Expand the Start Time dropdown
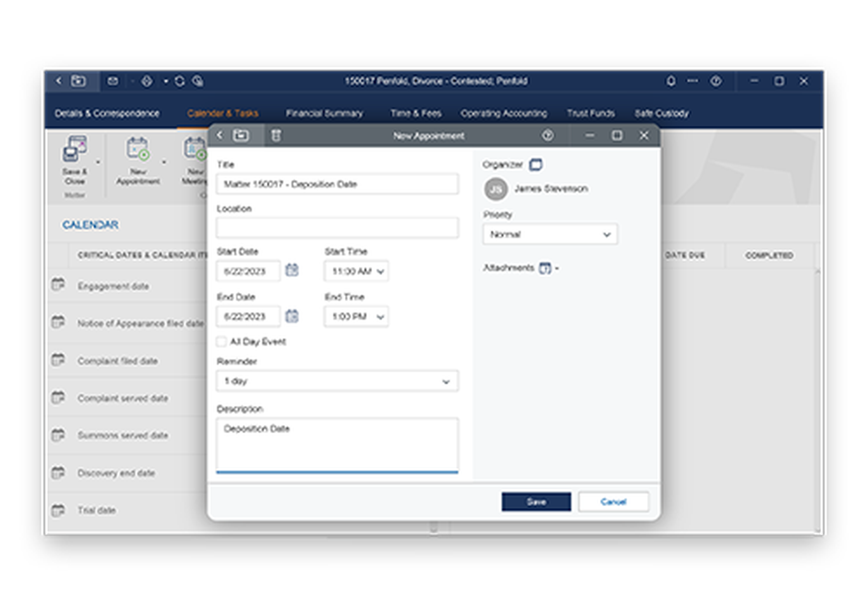This screenshot has width=868, height=608. [380, 271]
